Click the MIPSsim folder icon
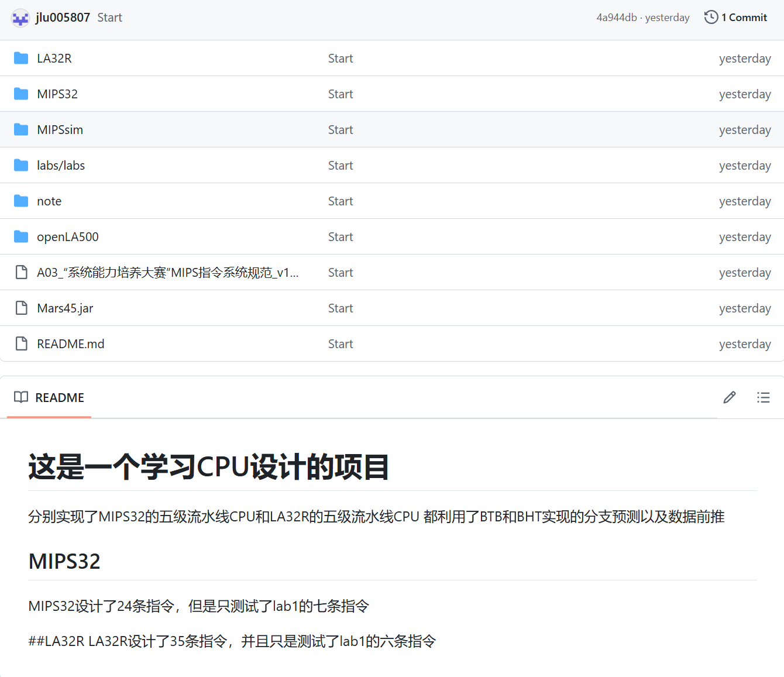This screenshot has width=784, height=677. point(21,129)
